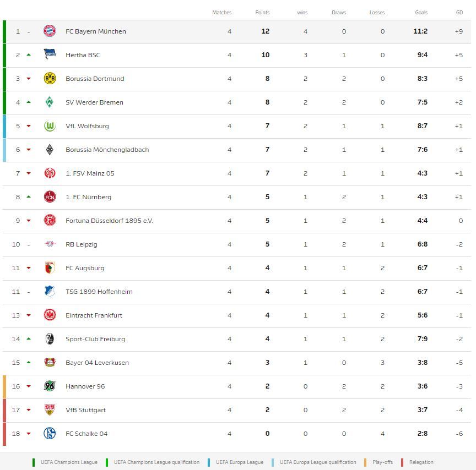Click the 1. FSV Mainz 05 crest
This screenshot has width=476, height=470.
[50, 173]
